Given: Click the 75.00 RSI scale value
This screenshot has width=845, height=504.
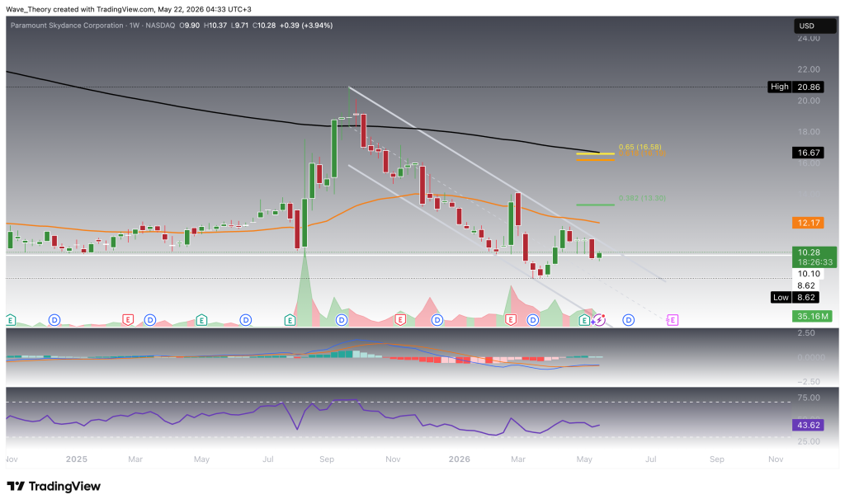Looking at the screenshot, I should coord(809,398).
